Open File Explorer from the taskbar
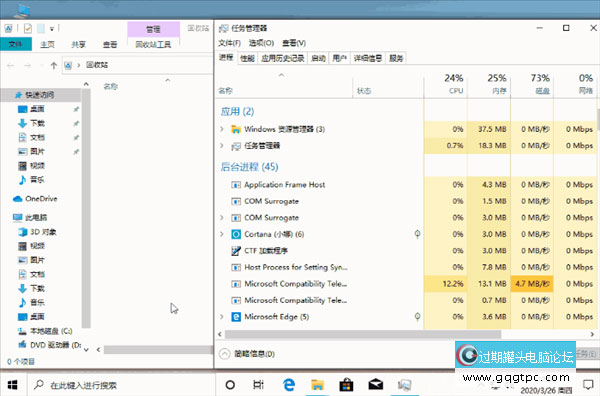Image resolution: width=600 pixels, height=396 pixels. tap(317, 385)
